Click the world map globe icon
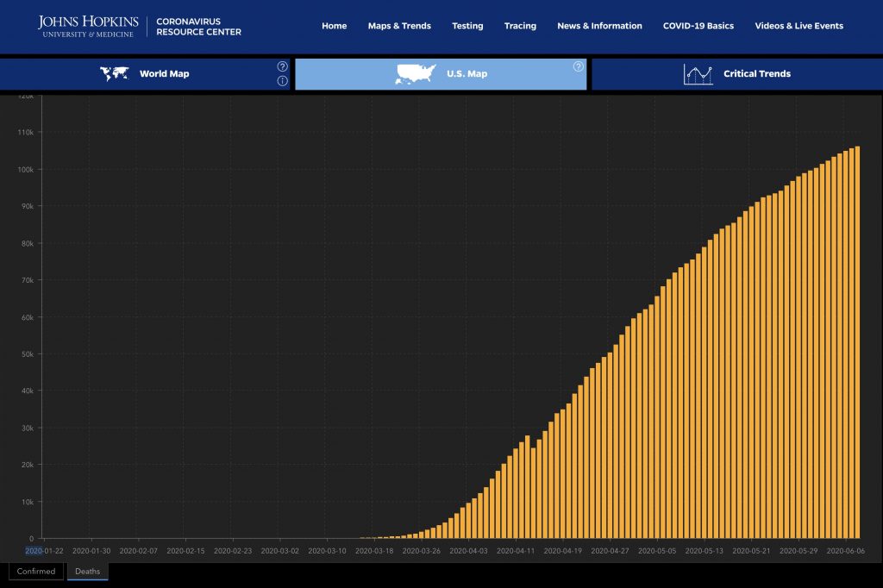The height and width of the screenshot is (588, 883). pos(114,74)
